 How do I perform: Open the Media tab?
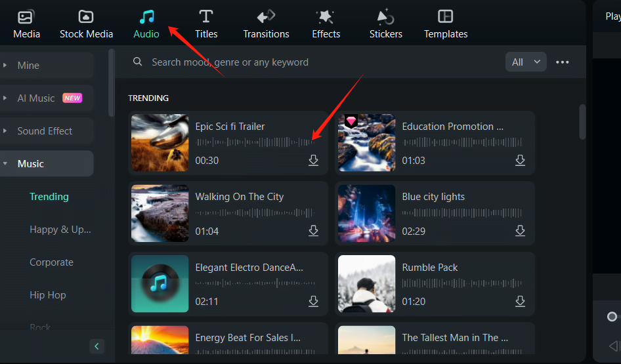pyautogui.click(x=26, y=24)
